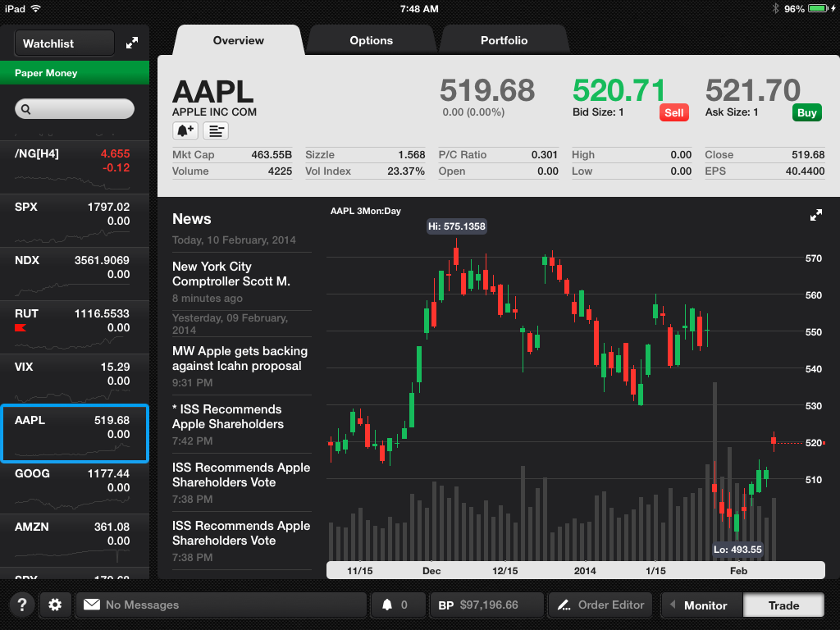The image size is (840, 630).
Task: Open news 'New York City Comptroller Scott M.'
Action: click(242, 281)
